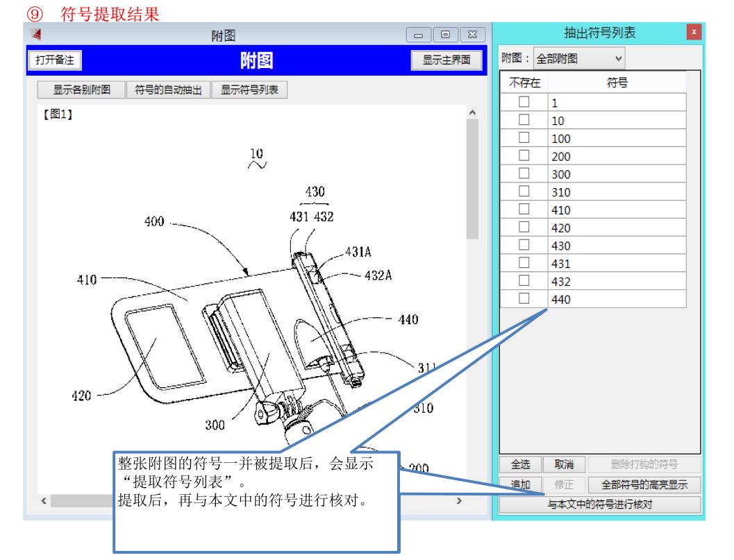Image resolution: width=734 pixels, height=560 pixels.
Task: Select the symbol cell reading 410
Action: pos(617,210)
